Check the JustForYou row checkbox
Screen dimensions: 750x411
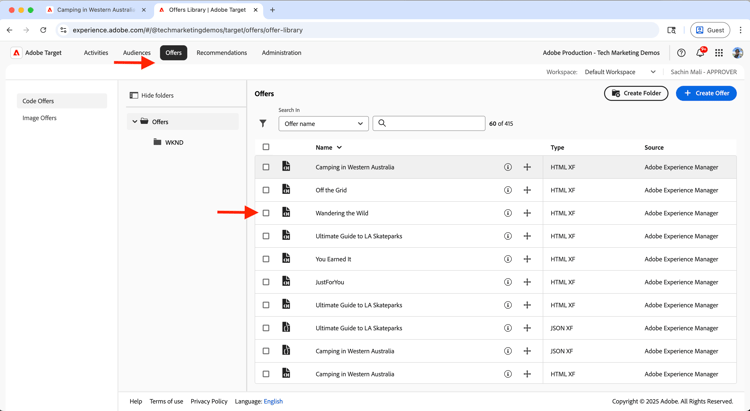[266, 282]
